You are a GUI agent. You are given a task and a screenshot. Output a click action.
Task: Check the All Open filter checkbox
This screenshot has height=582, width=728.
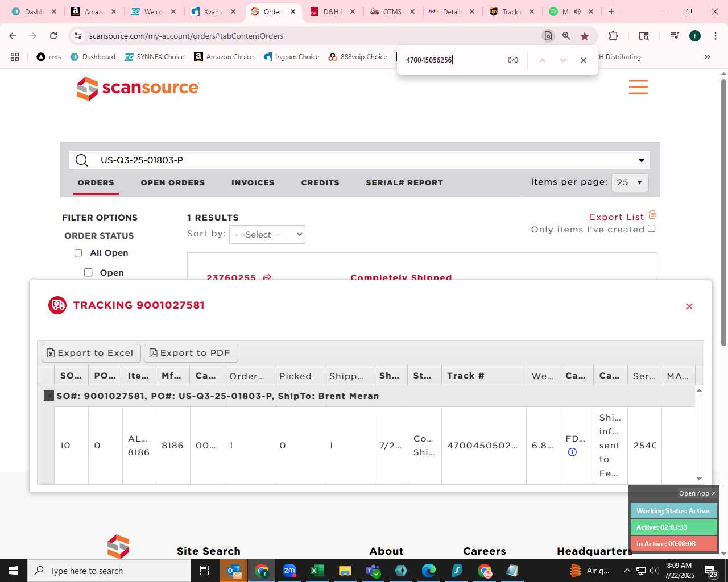[78, 253]
